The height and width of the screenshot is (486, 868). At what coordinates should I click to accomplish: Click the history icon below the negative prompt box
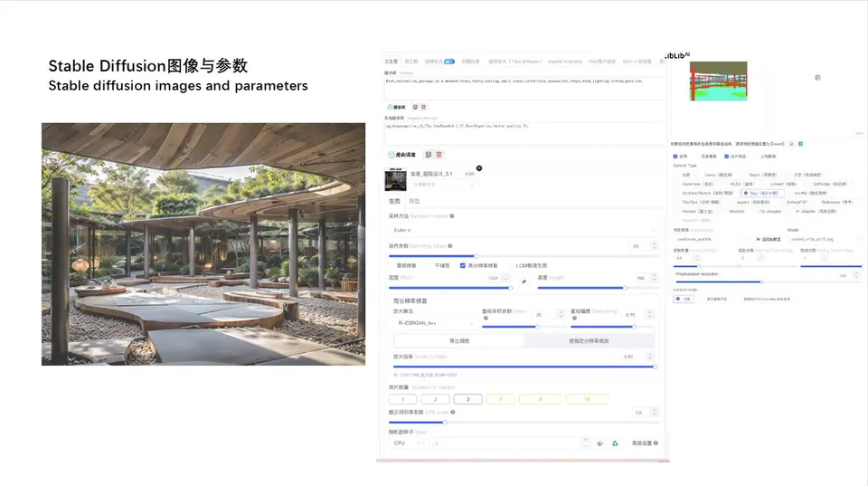(x=428, y=155)
